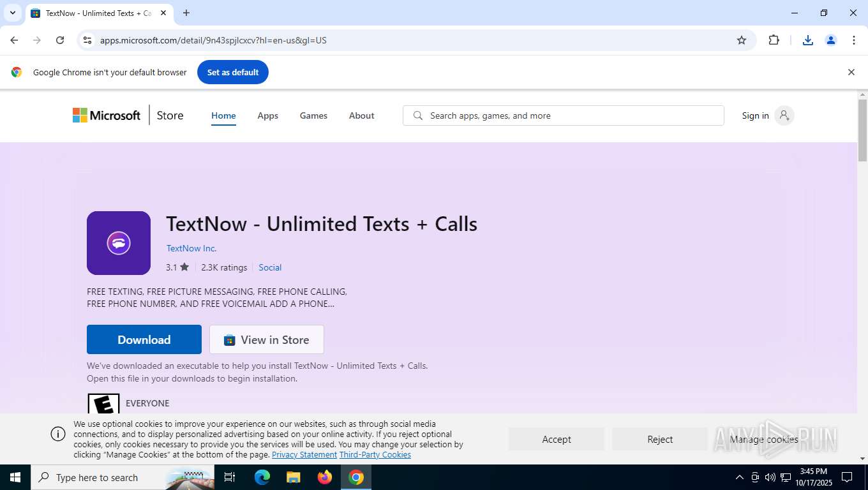Click the Chrome back arrow
Image resolution: width=868 pixels, height=490 pixels.
(14, 40)
